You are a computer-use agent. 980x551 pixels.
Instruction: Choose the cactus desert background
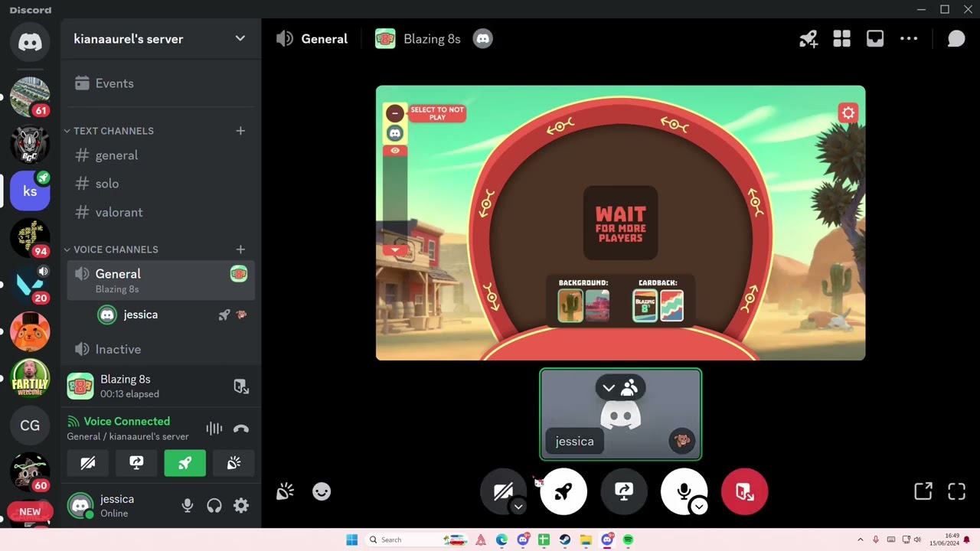(x=570, y=306)
